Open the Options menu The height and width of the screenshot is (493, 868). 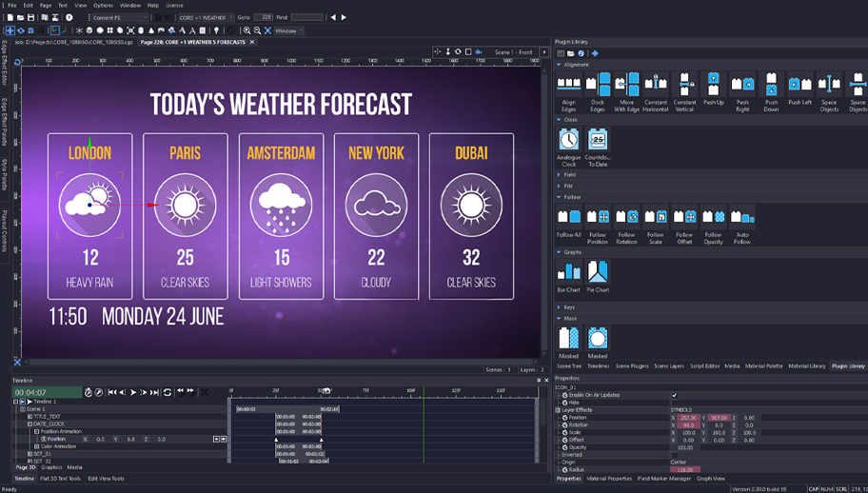[103, 5]
